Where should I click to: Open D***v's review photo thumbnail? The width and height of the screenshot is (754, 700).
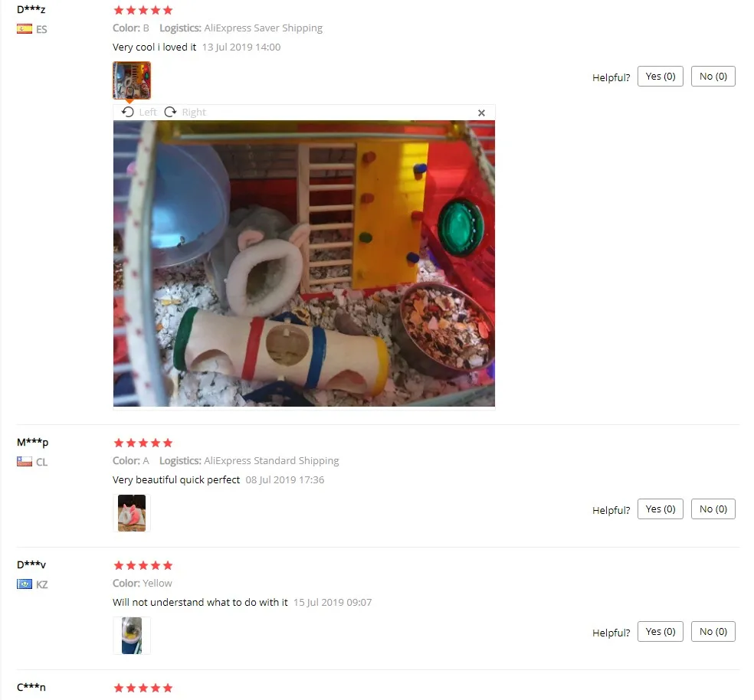[x=132, y=636]
